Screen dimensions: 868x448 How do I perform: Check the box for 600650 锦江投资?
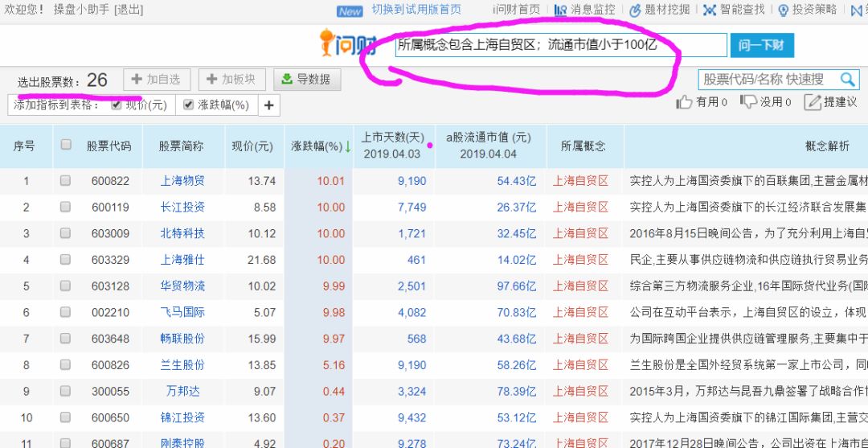[65, 417]
